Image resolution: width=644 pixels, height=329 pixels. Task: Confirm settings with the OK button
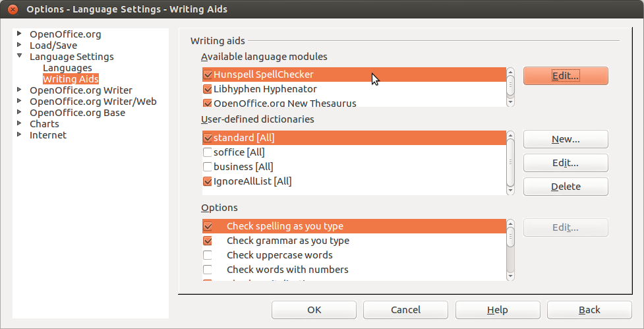coord(314,310)
